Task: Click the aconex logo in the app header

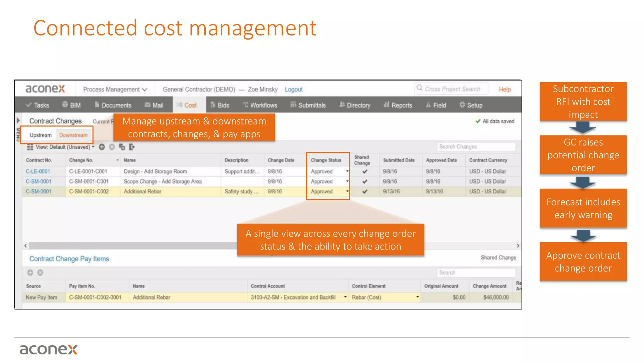Action: click(45, 89)
